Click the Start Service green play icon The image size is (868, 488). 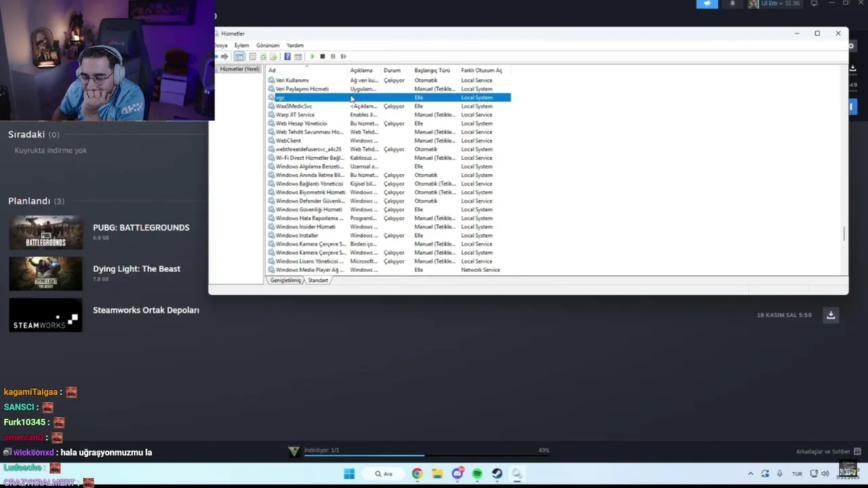pyautogui.click(x=313, y=56)
